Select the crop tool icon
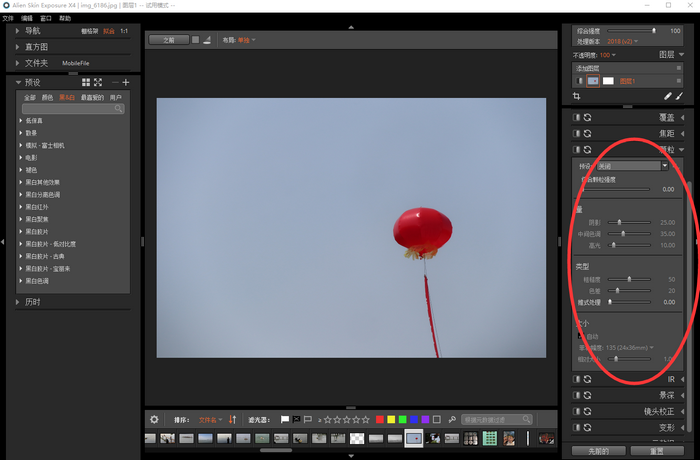The image size is (700, 460). click(x=576, y=96)
